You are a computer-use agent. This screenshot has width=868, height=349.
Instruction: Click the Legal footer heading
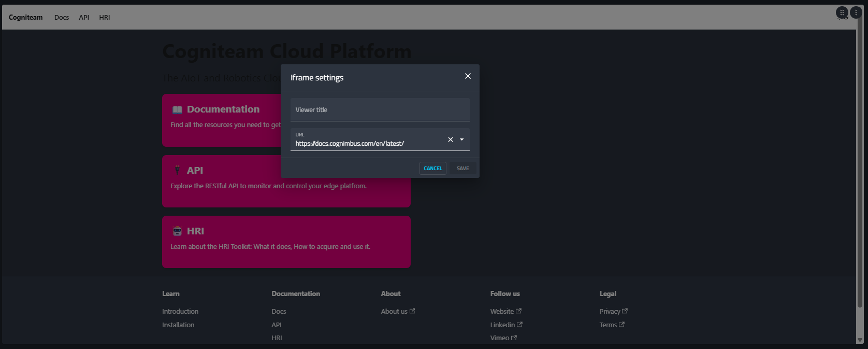tap(608, 294)
